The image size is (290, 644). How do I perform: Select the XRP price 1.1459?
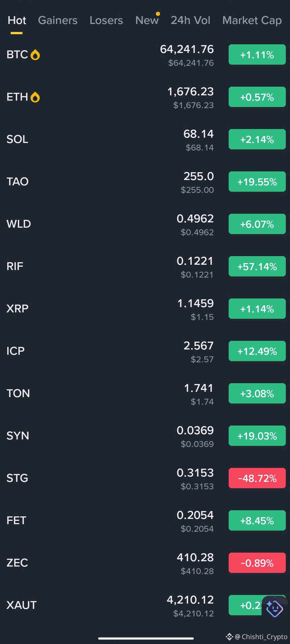(x=195, y=303)
